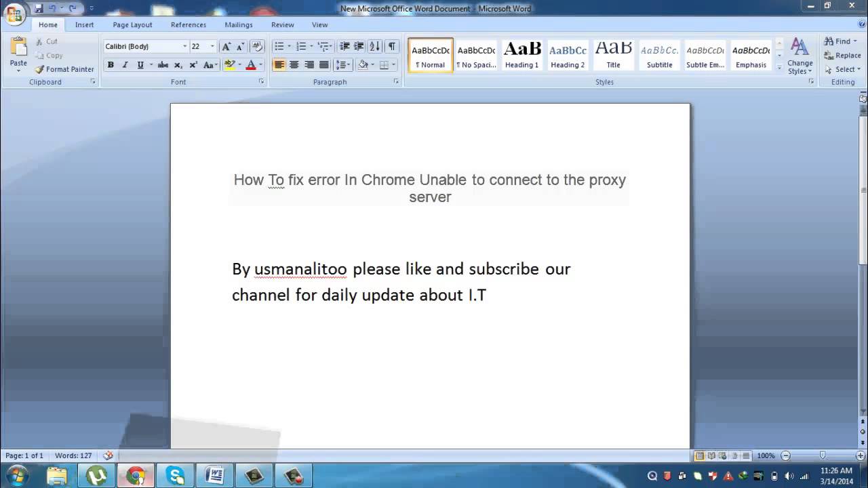This screenshot has height=488, width=868.
Task: Click the Grow Font icon
Action: [x=226, y=46]
